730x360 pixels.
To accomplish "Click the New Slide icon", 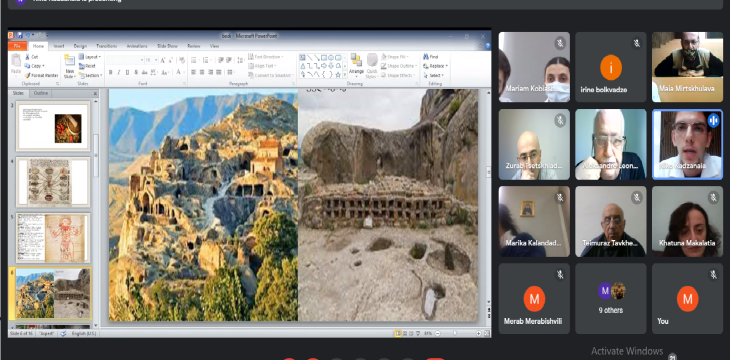I will coord(69,60).
